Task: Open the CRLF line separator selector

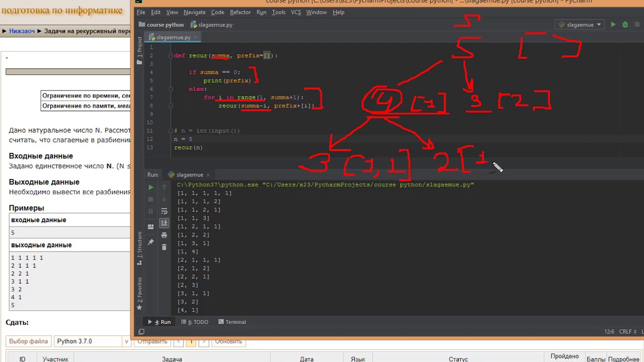Action: point(627,332)
